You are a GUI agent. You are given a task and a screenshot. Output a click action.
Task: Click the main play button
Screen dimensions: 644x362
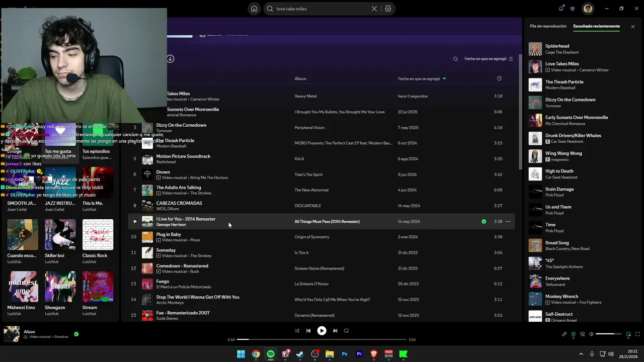point(321,331)
